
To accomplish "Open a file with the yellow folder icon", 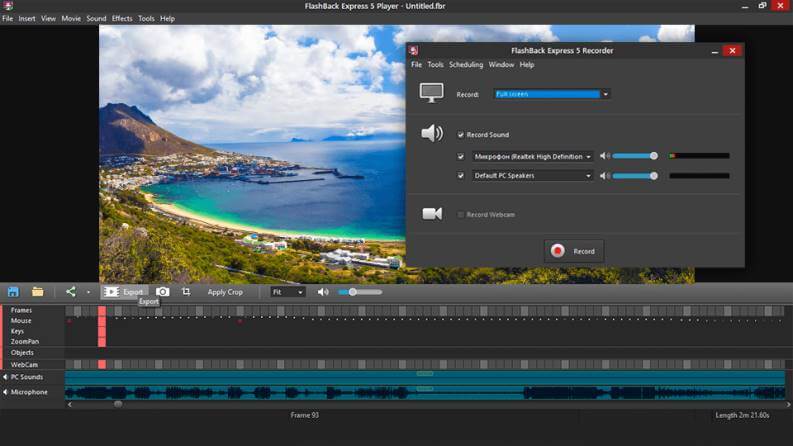I will click(37, 292).
